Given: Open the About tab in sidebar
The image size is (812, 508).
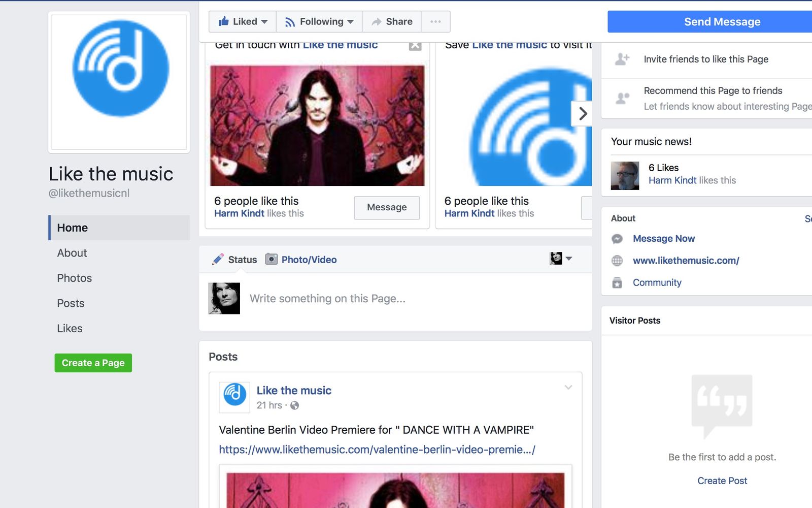Looking at the screenshot, I should tap(72, 253).
